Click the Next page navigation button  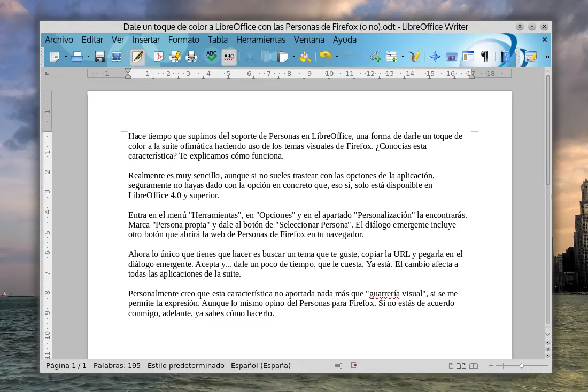coord(548,356)
